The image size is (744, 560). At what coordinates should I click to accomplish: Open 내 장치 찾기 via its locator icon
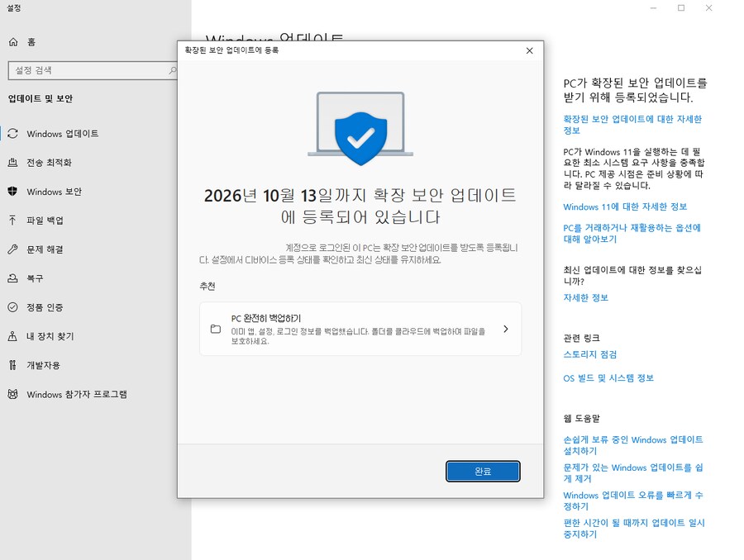click(x=12, y=336)
